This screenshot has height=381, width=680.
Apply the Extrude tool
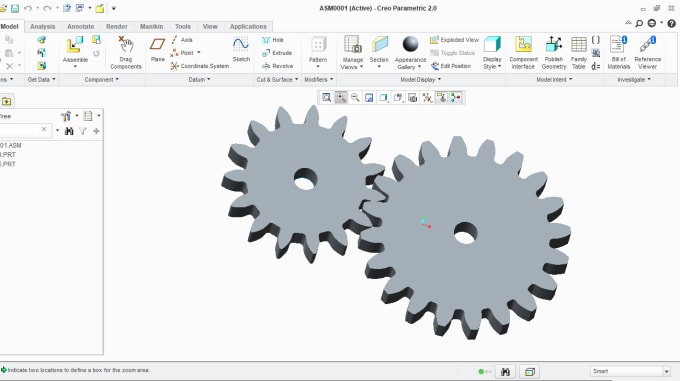click(x=277, y=53)
